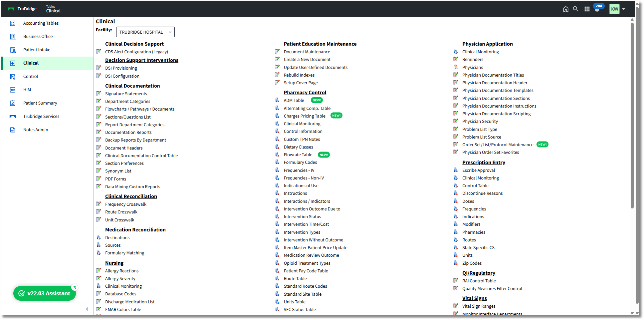Click icon next to DSI Provisioning

(x=99, y=68)
